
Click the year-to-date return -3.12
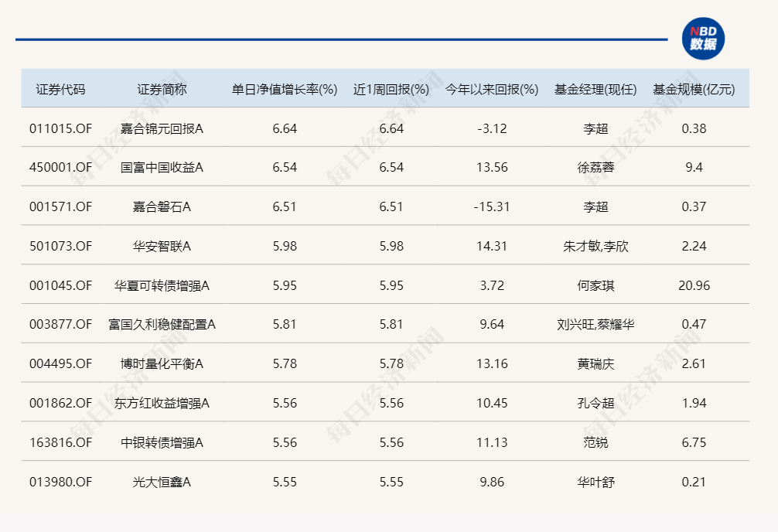(492, 128)
